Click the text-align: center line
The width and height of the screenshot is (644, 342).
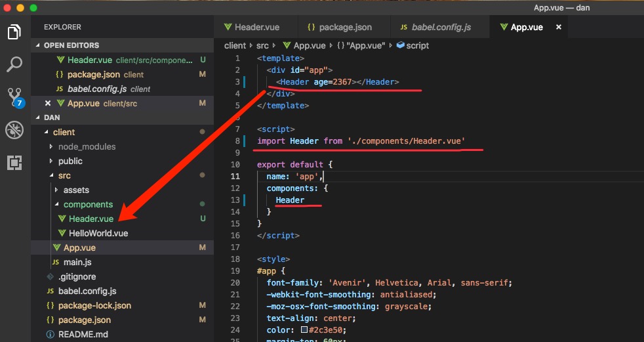312,318
